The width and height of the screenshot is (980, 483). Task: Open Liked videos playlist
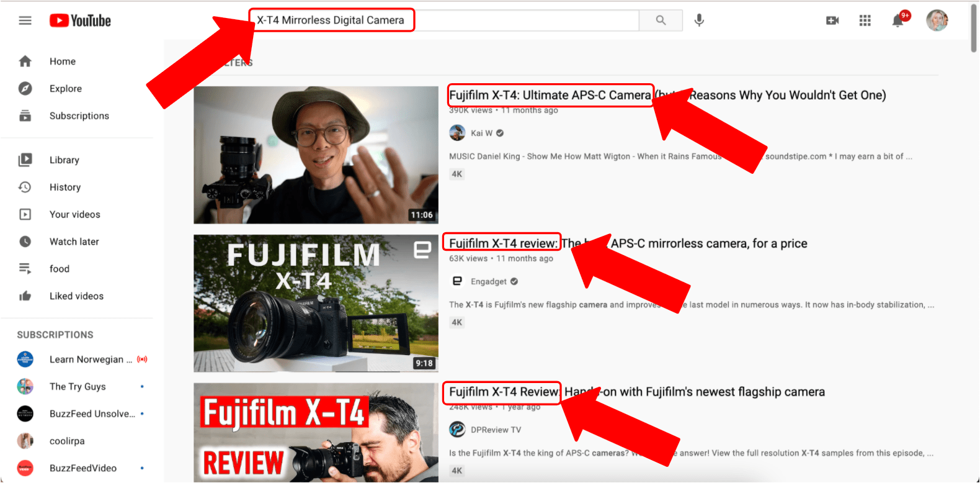click(x=76, y=296)
